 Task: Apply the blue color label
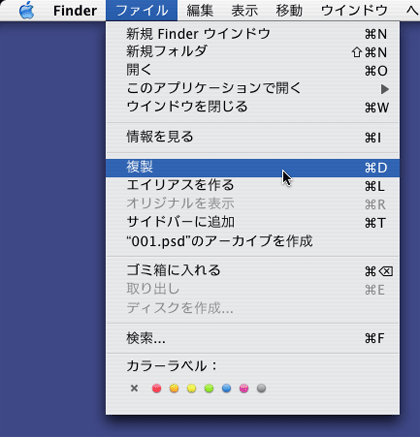pyautogui.click(x=227, y=388)
